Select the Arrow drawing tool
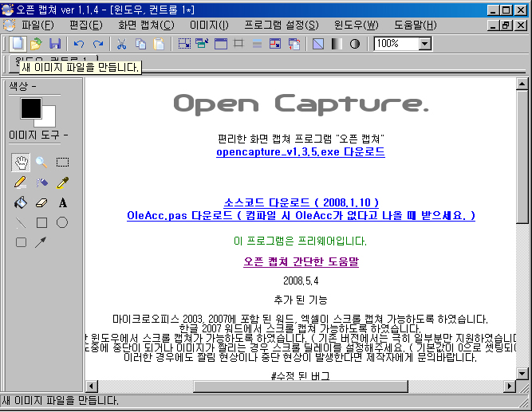 41,242
